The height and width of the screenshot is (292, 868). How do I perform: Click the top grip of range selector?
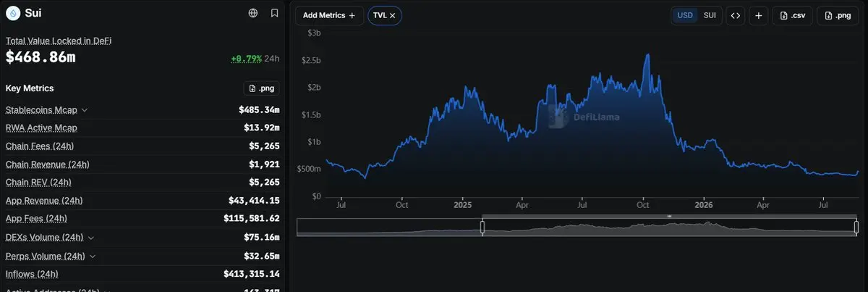pos(669,216)
